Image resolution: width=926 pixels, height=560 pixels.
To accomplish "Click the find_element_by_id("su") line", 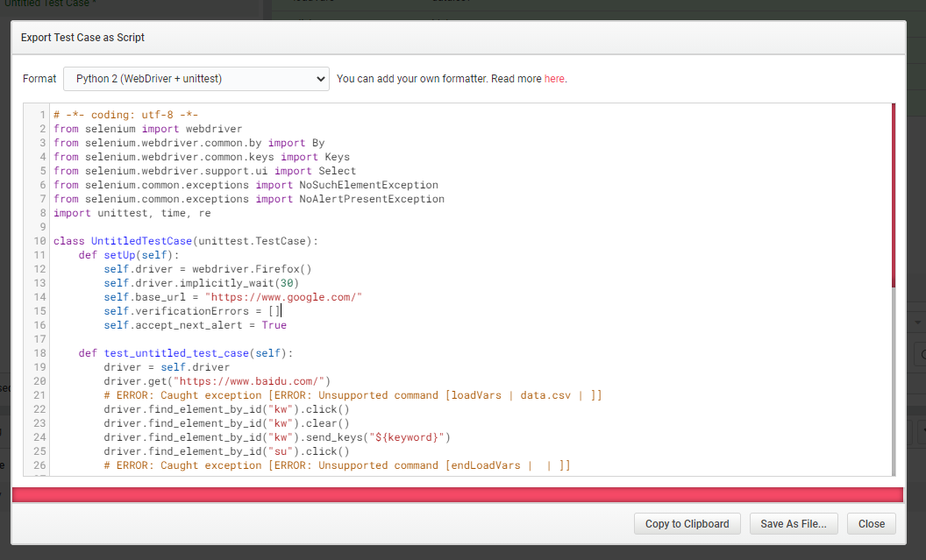I will click(226, 451).
